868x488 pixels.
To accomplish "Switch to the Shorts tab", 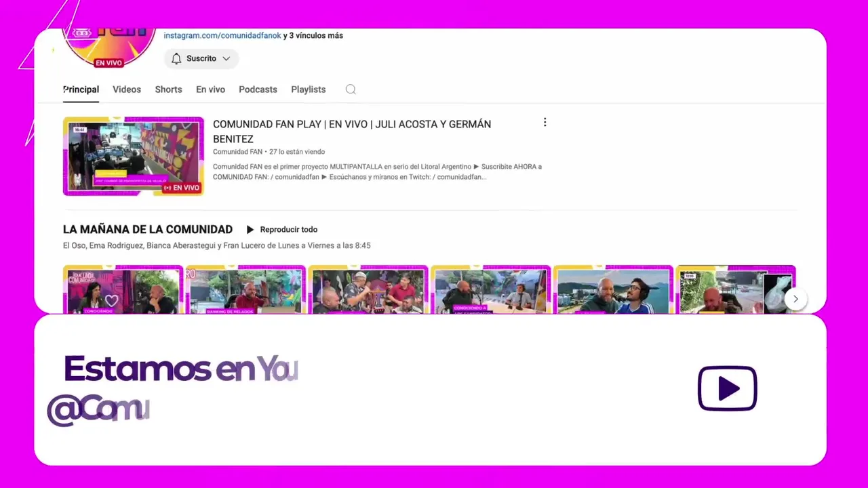I will [x=168, y=89].
